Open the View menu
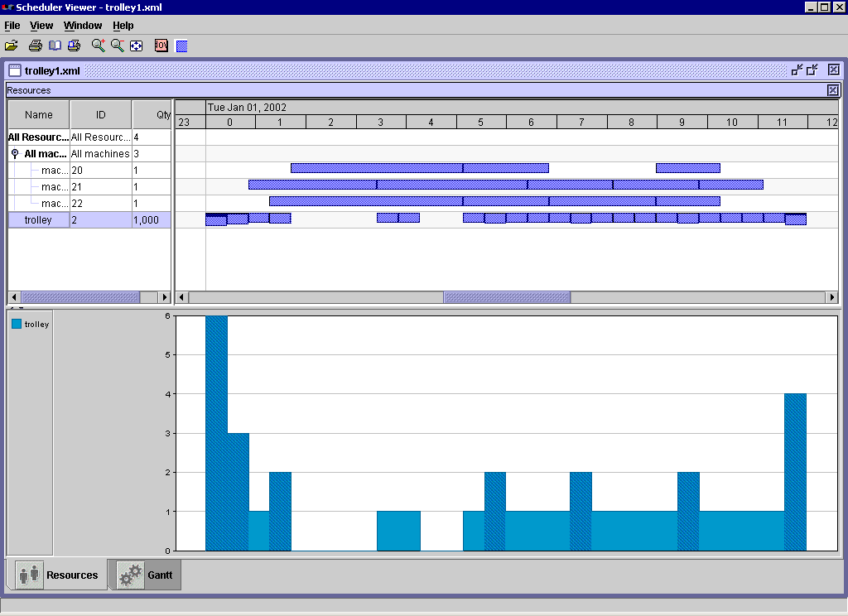 41,26
